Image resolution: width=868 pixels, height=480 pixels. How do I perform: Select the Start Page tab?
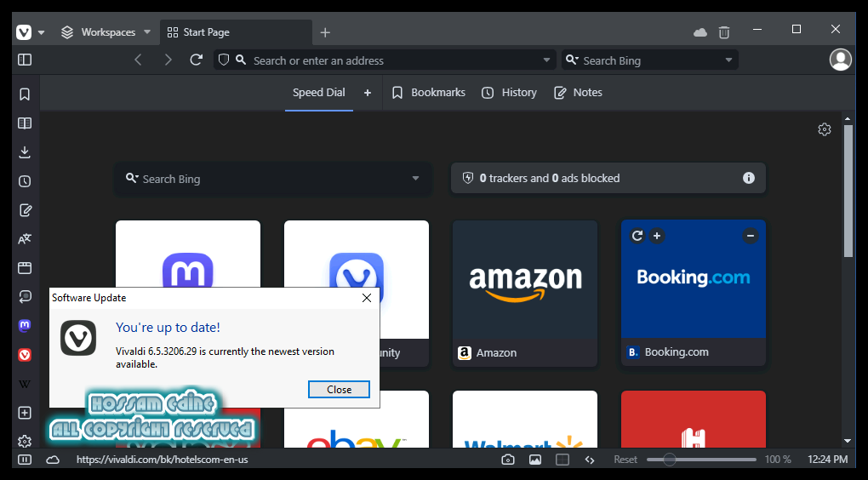point(237,32)
